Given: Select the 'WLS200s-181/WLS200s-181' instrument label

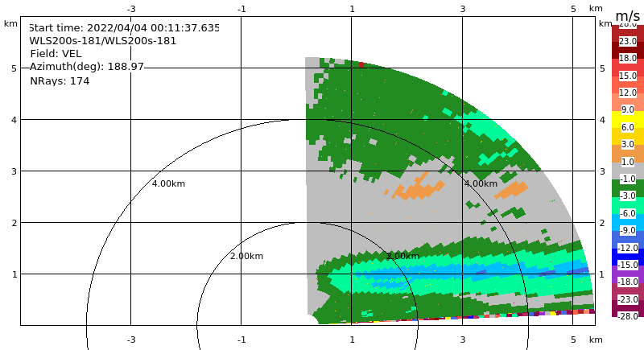Looking at the screenshot, I should tap(103, 41).
